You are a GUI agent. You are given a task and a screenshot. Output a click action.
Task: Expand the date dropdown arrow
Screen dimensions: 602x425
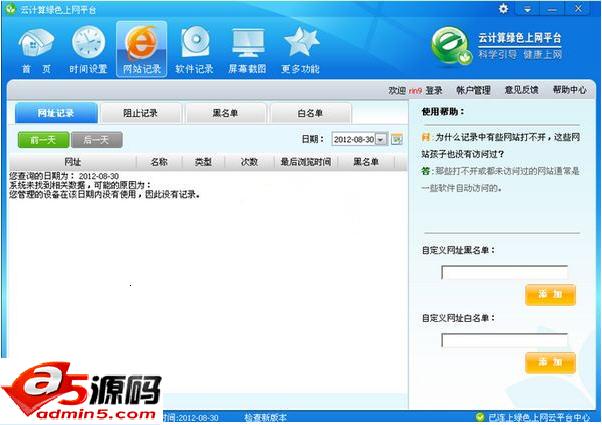coord(381,139)
